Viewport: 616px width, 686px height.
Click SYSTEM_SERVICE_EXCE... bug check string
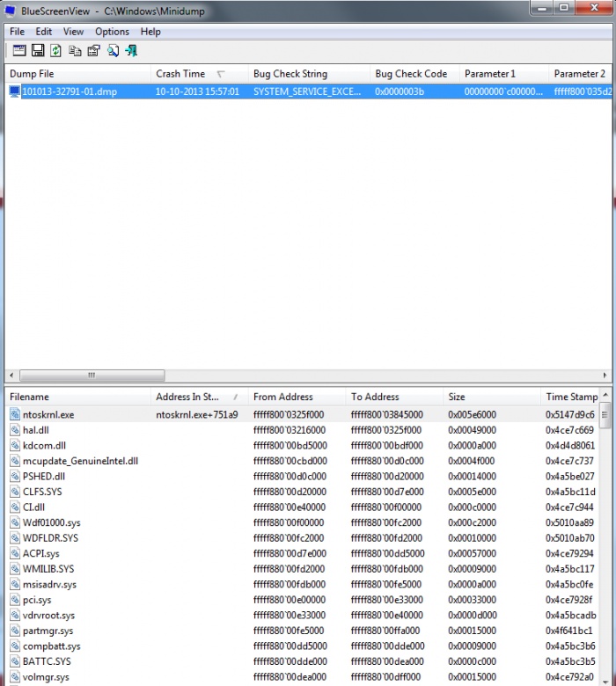(307, 91)
